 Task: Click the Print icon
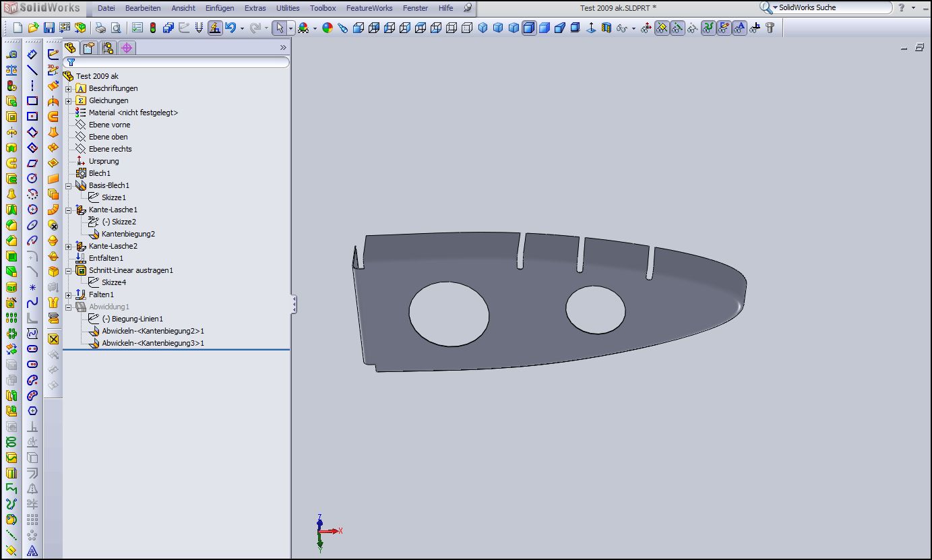100,28
